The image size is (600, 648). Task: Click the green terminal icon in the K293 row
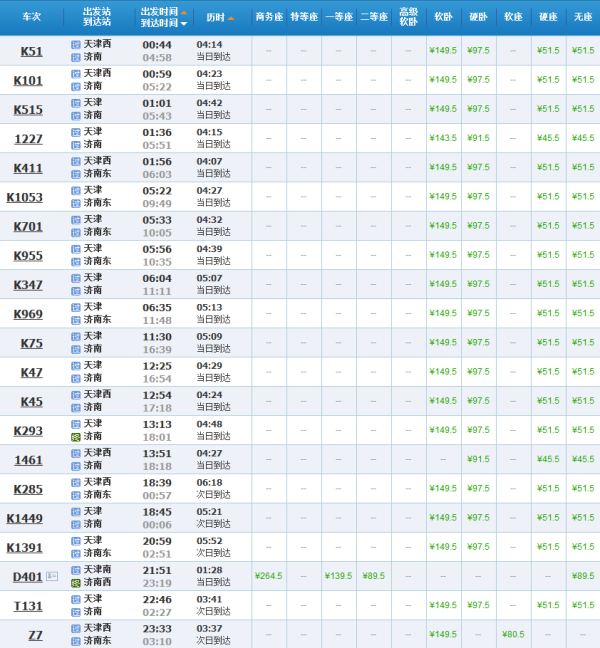coord(76,437)
